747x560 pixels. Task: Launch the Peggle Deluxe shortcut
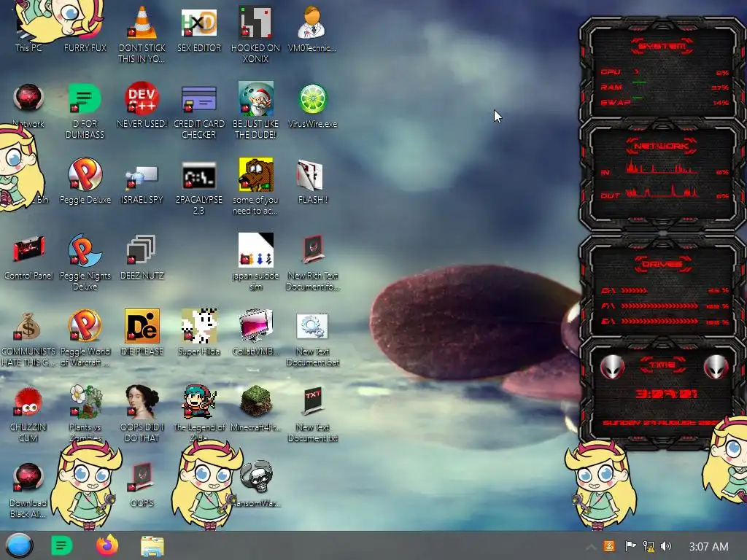click(85, 174)
